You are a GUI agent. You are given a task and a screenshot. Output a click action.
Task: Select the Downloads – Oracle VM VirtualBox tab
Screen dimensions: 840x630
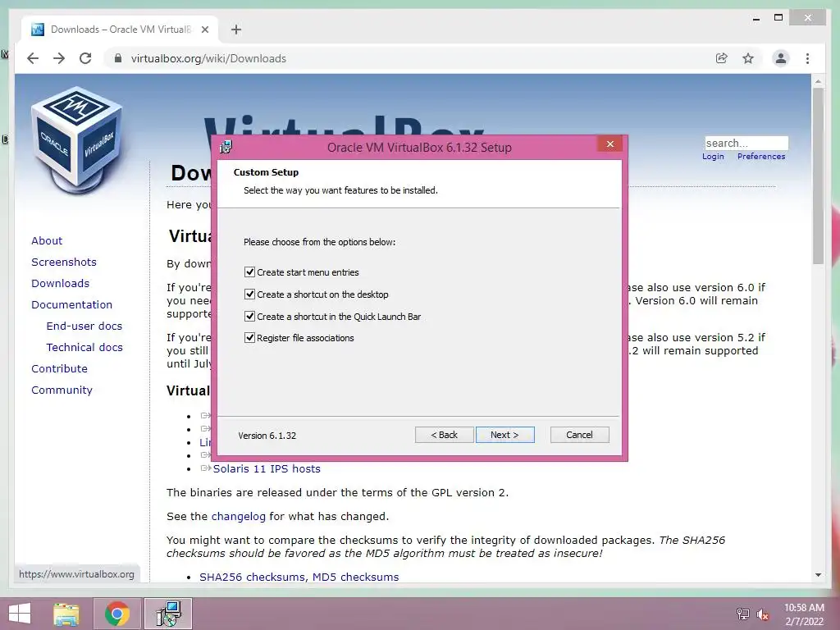pyautogui.click(x=120, y=30)
